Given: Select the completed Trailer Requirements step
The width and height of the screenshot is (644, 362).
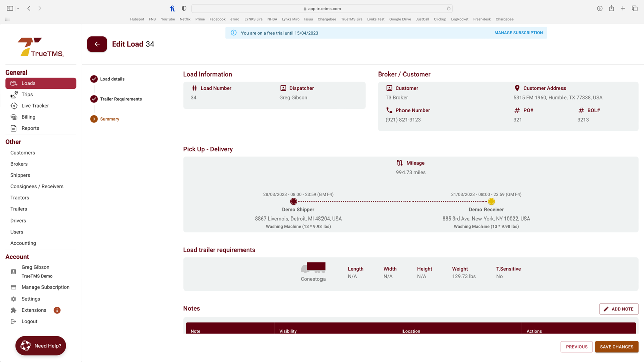Looking at the screenshot, I should 94,99.
